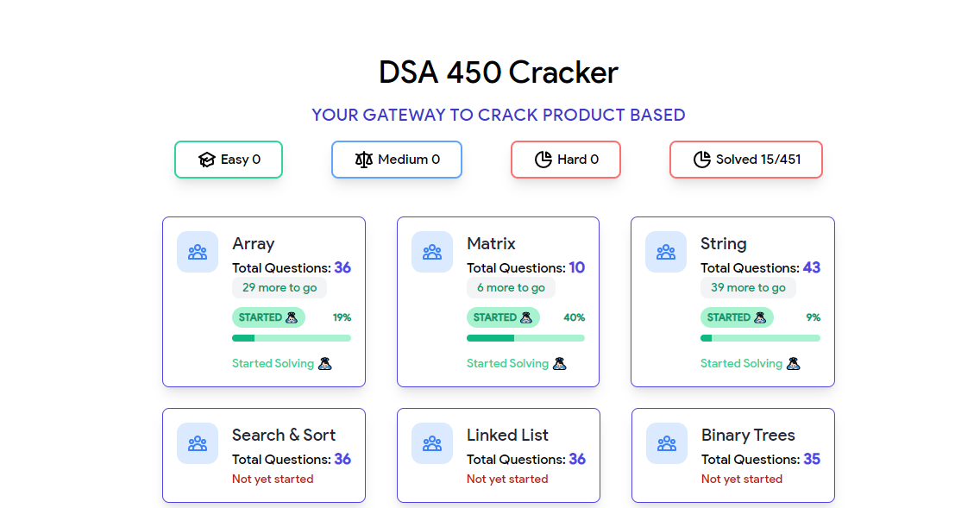Open the Solved 15/451 badge
980x508 pixels.
745,160
